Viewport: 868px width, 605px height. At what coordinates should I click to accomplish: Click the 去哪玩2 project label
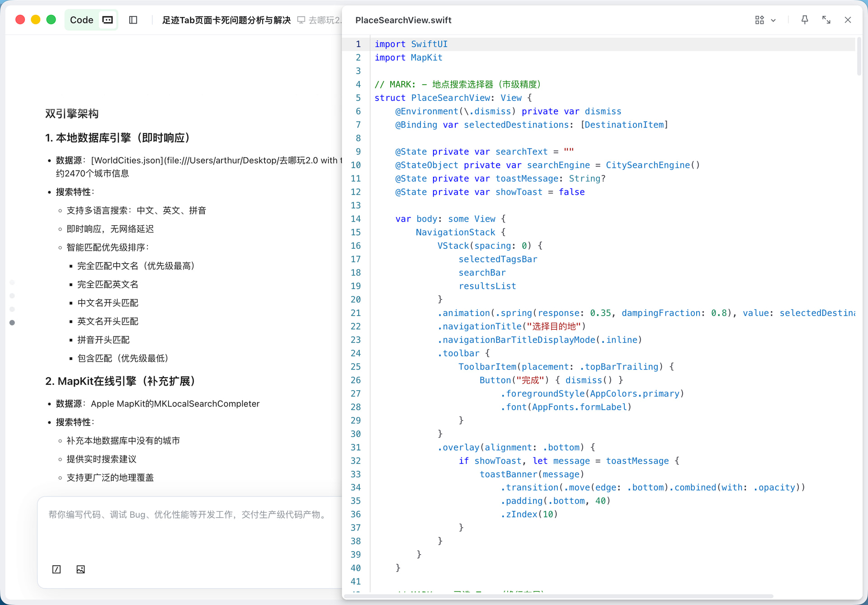324,20
